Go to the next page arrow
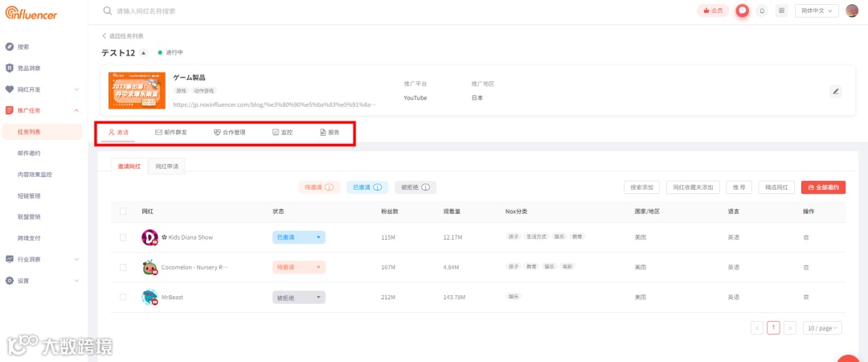The width and height of the screenshot is (868, 362). (x=790, y=327)
